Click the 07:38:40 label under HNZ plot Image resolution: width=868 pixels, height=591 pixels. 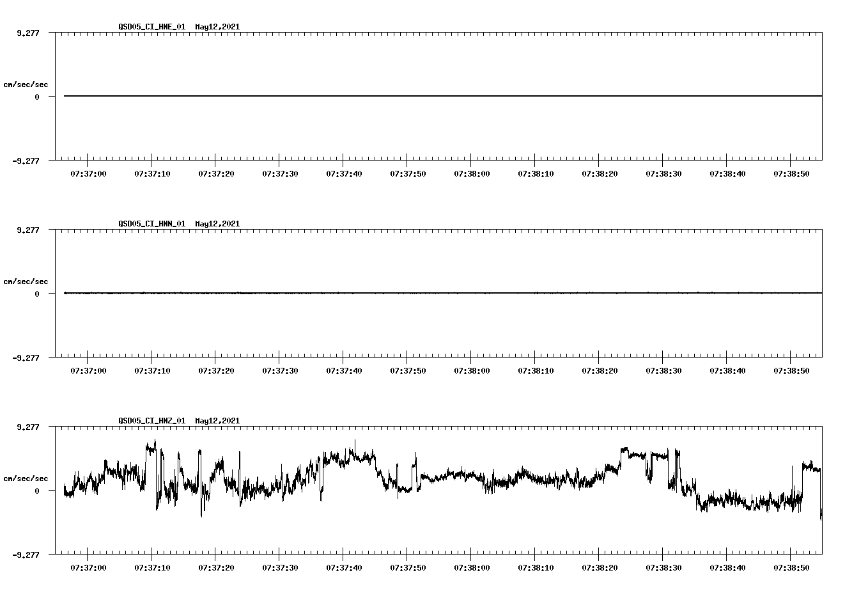[x=727, y=568]
